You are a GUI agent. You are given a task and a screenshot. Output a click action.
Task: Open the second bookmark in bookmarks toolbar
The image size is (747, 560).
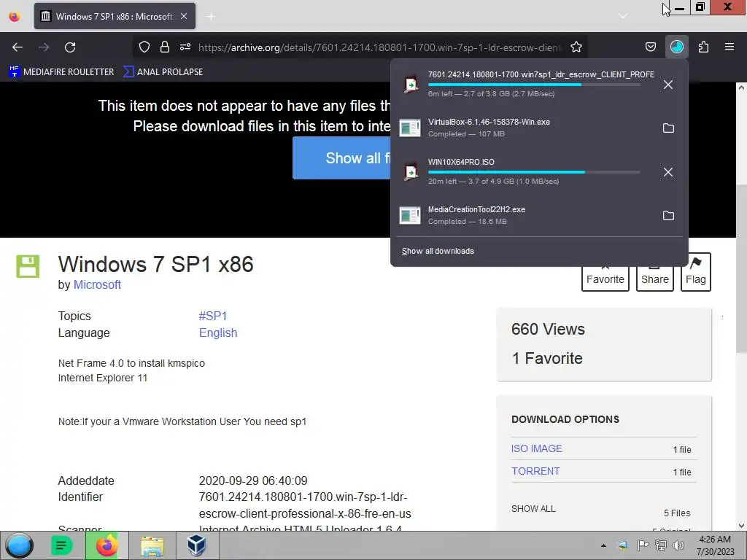pos(163,72)
